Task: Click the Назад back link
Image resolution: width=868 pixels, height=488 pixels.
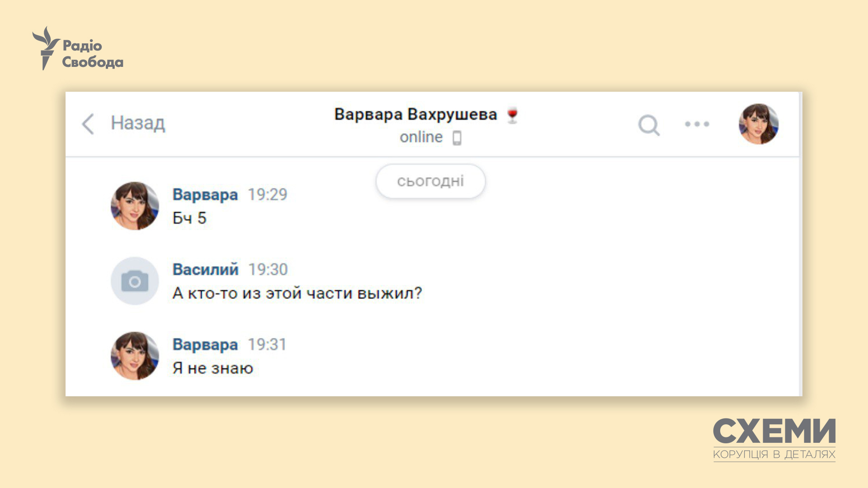Action: tap(138, 123)
